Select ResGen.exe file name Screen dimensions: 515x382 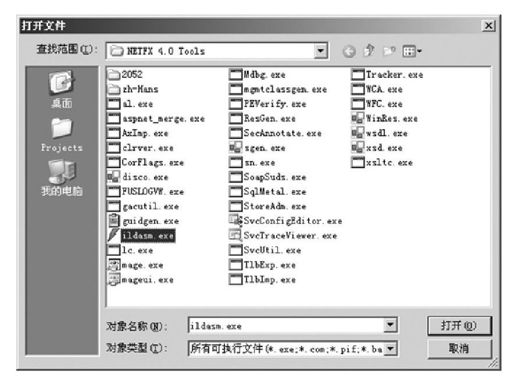click(x=270, y=119)
